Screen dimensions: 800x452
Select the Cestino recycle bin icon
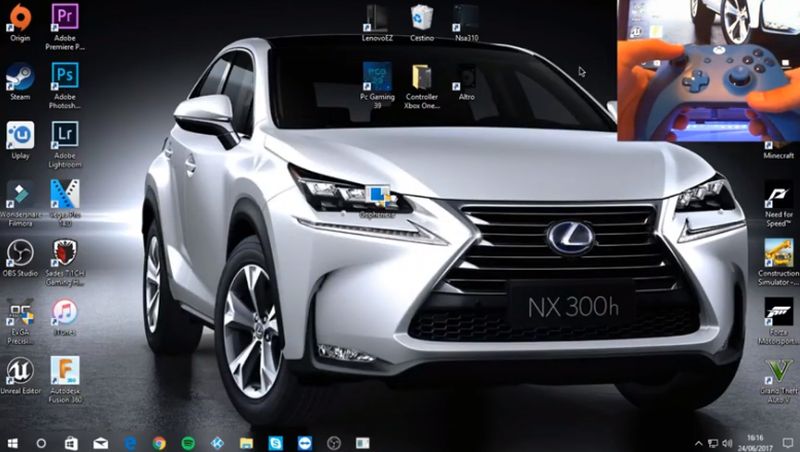point(422,22)
